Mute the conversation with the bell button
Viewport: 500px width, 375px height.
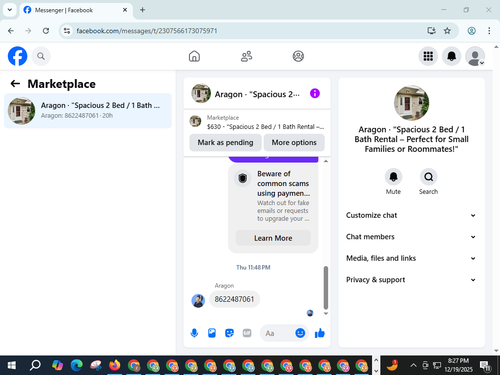tap(393, 177)
